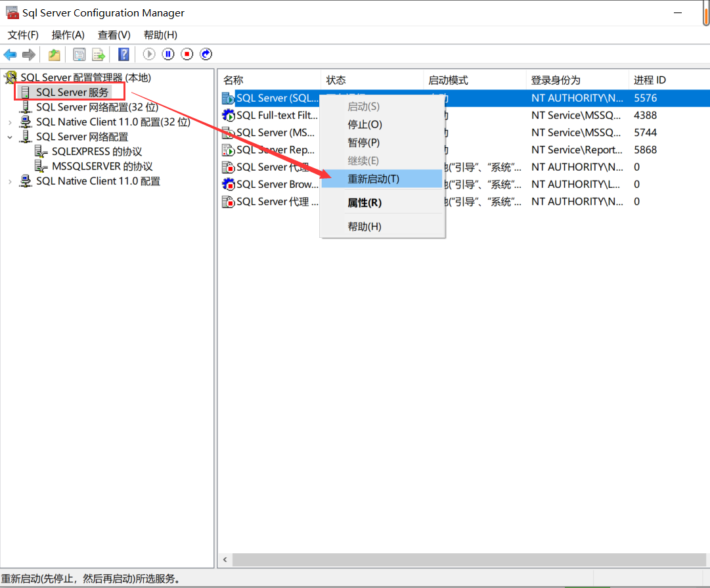
Task: Collapse the SQL Server 网络配置 node
Action: coord(10,137)
